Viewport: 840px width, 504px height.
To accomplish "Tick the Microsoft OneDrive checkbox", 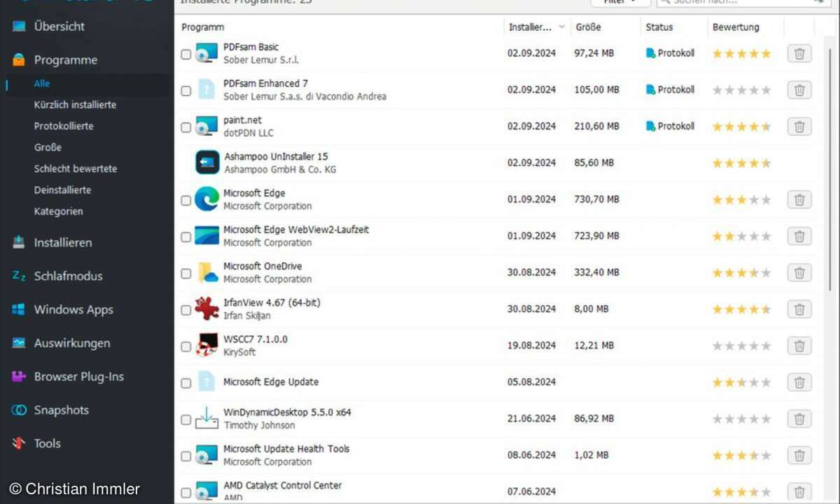I will click(x=185, y=273).
